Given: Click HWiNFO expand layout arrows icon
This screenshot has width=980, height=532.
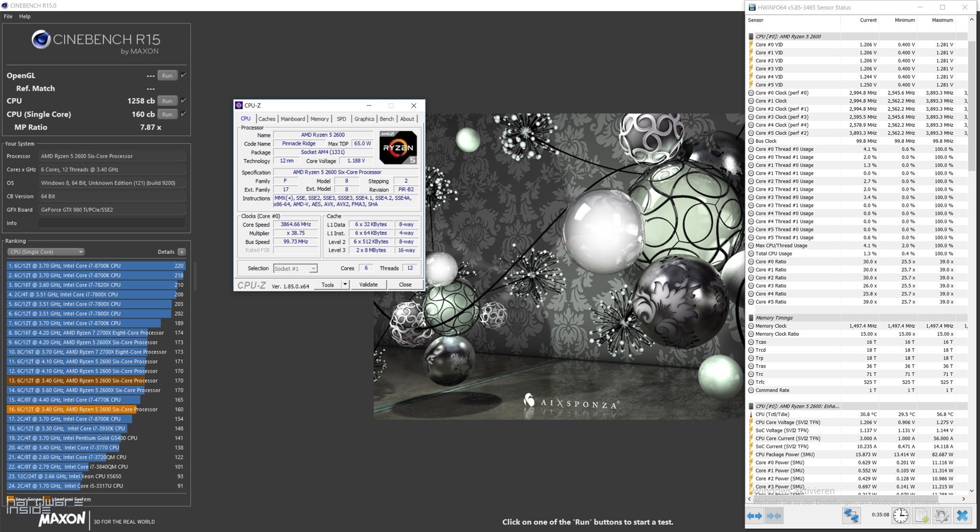Looking at the screenshot, I should tap(754, 516).
